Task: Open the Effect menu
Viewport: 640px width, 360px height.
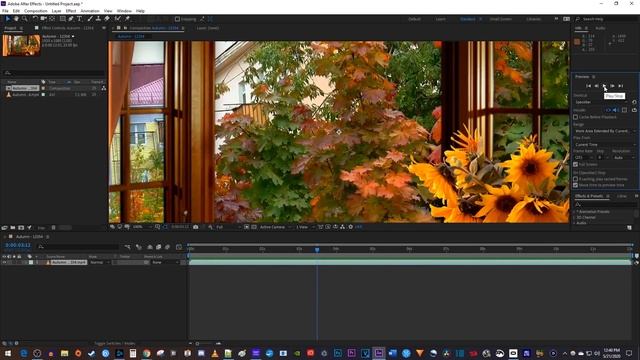Action: click(x=71, y=11)
